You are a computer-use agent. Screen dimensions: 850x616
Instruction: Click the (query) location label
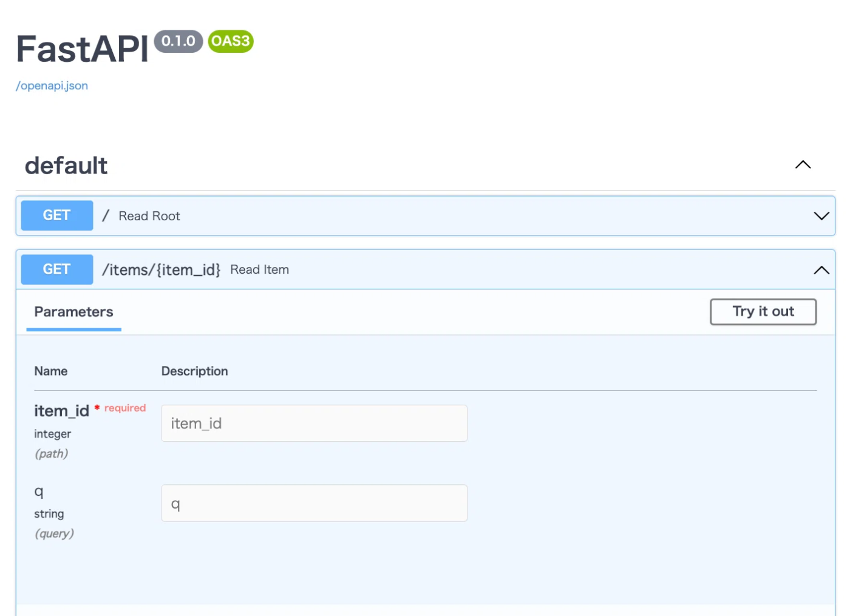click(54, 533)
